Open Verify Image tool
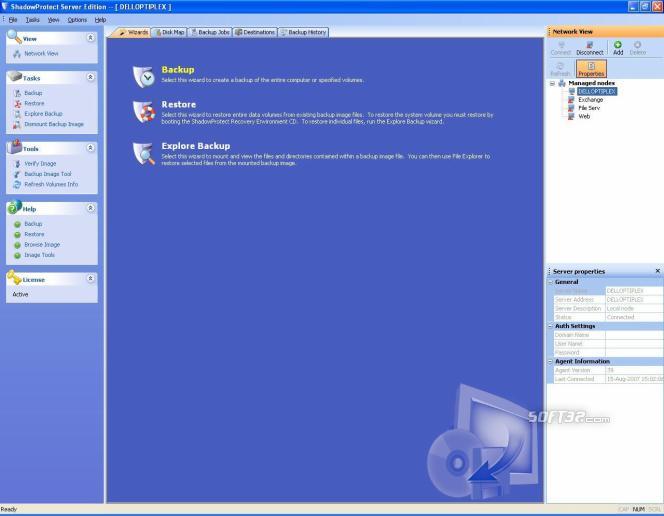 40,164
